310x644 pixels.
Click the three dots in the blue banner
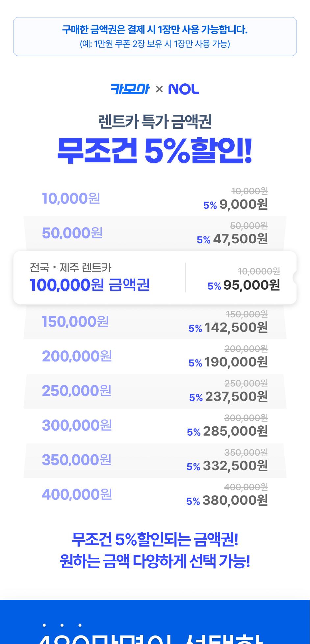62,625
